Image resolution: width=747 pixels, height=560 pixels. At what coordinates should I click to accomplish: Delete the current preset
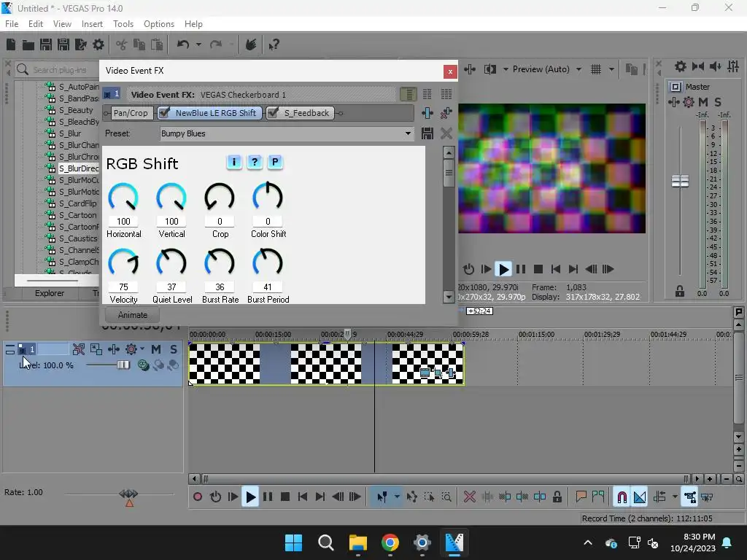point(446,133)
